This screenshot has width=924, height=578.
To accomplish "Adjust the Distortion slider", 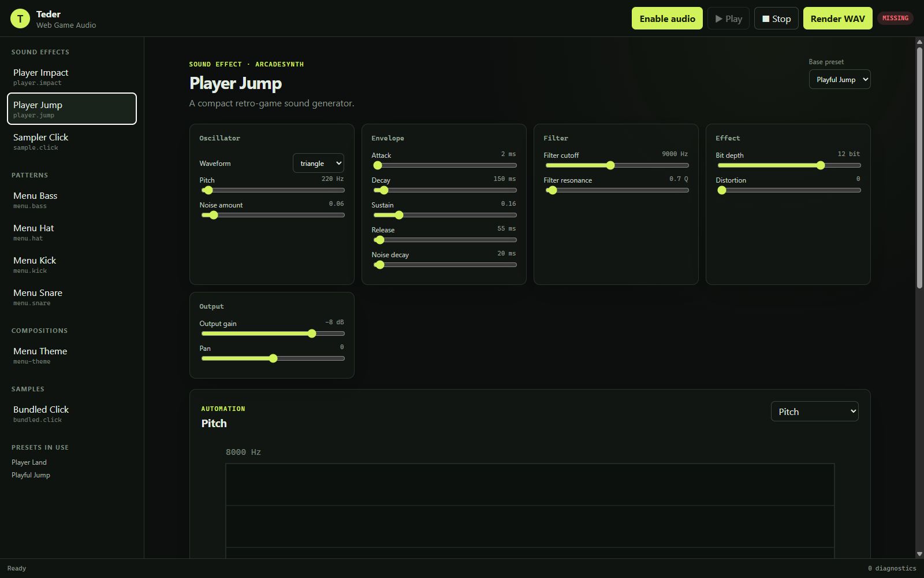I will pos(789,190).
